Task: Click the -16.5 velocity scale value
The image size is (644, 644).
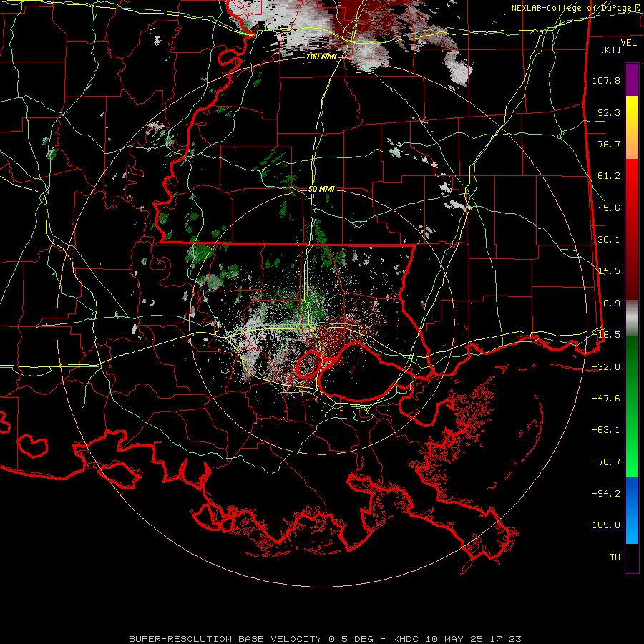Action: (606, 335)
